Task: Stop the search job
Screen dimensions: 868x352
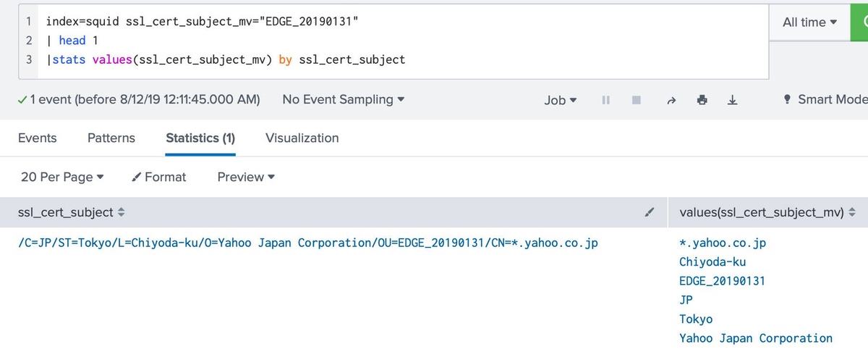Action: pyautogui.click(x=637, y=100)
